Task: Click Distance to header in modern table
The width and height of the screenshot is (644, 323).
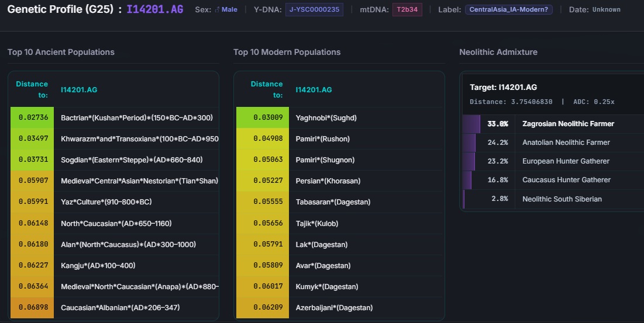Action: click(x=267, y=89)
